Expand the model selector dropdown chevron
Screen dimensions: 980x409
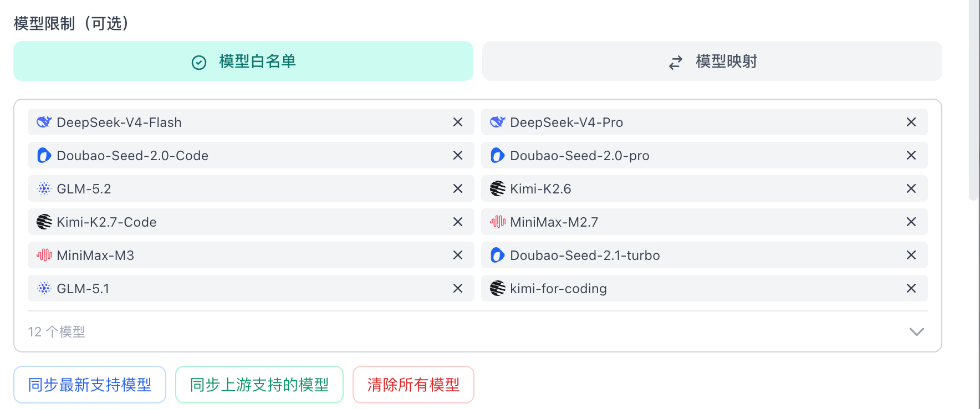pos(917,331)
